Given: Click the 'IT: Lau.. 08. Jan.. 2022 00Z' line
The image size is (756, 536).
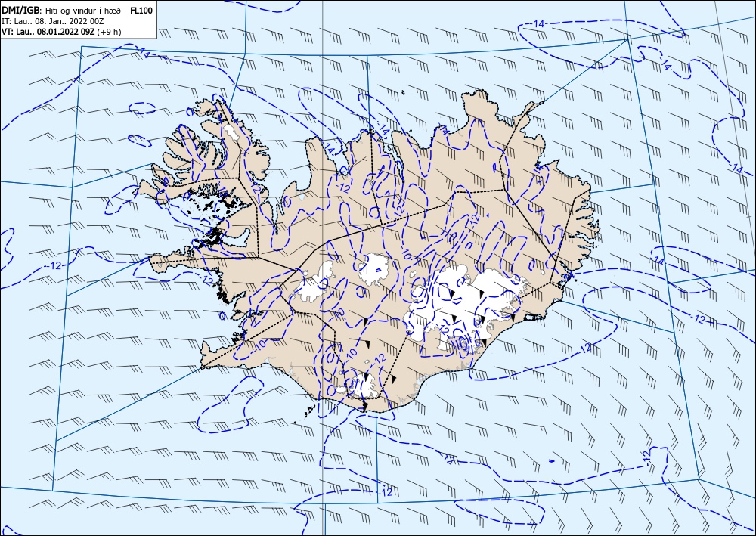Looking at the screenshot, I should point(53,21).
